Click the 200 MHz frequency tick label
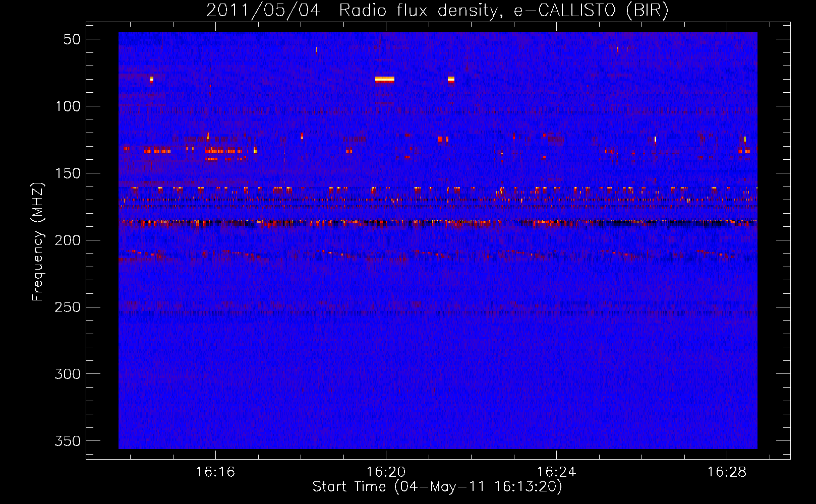Image resolution: width=816 pixels, height=504 pixels. (x=68, y=240)
